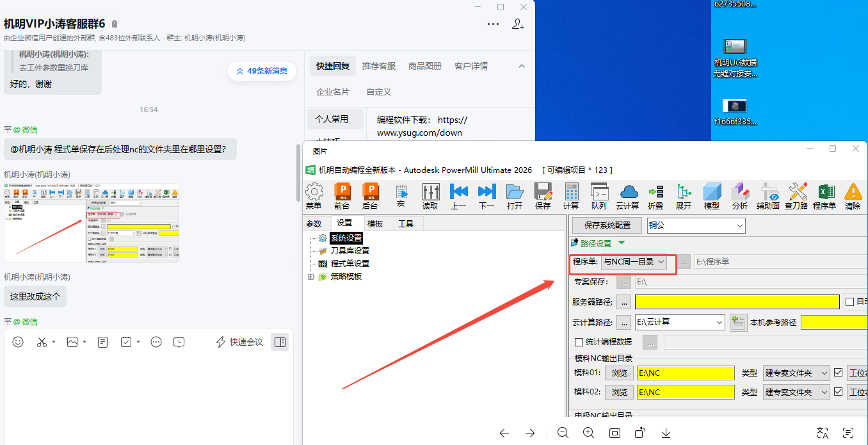The height and width of the screenshot is (445, 868).
Task: Switch to the 模板 tab
Action: pyautogui.click(x=374, y=223)
